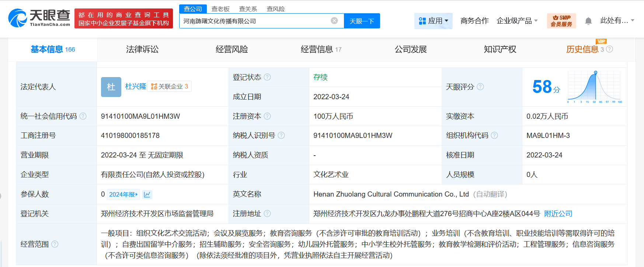Click the 有限责任公司(自然人投资或控股) company type
Screen dimensions: 644x267
tap(153, 174)
